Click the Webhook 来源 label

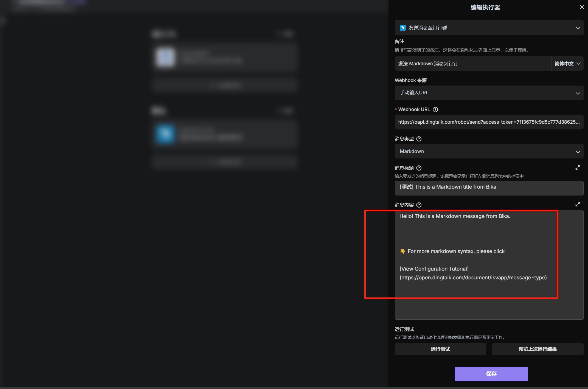411,80
